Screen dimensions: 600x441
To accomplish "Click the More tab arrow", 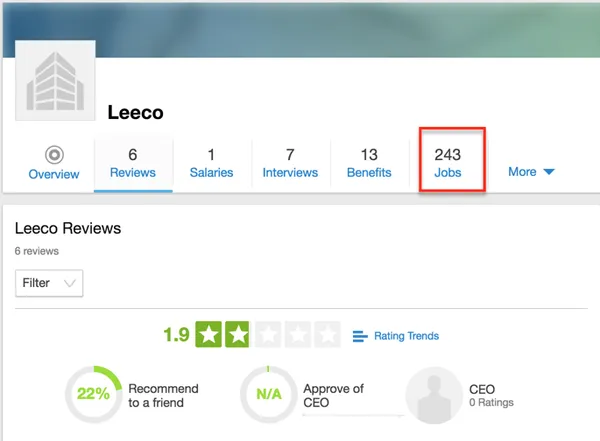I will tap(548, 172).
